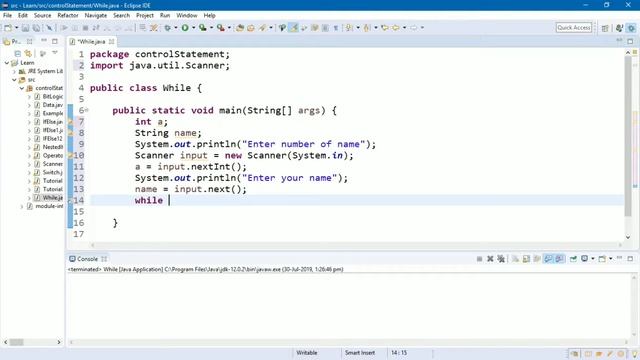Select the Console view tab
Image resolution: width=640 pixels, height=360 pixels.
tap(87, 259)
